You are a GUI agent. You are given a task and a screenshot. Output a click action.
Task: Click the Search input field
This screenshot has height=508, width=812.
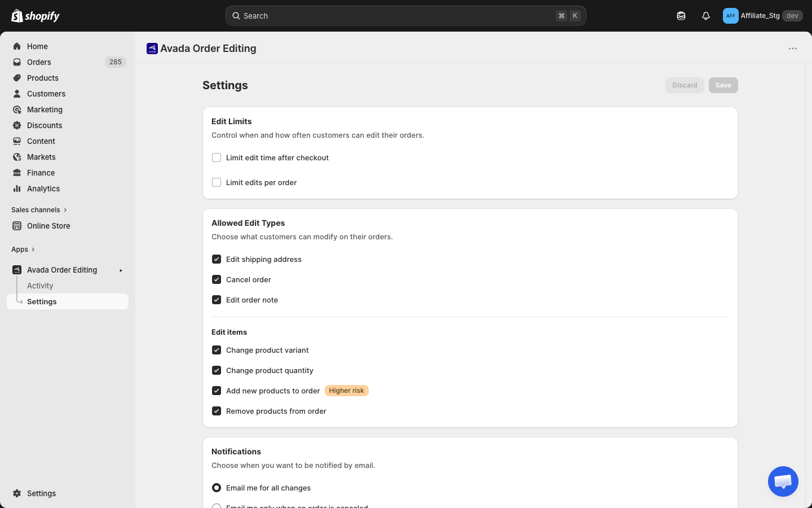click(406, 16)
